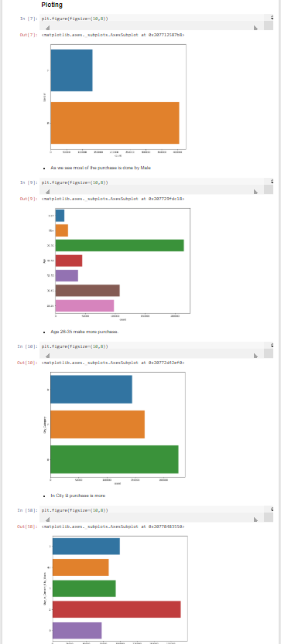Click the brown bar in the Age chart
281x644 pixels.
87,291
